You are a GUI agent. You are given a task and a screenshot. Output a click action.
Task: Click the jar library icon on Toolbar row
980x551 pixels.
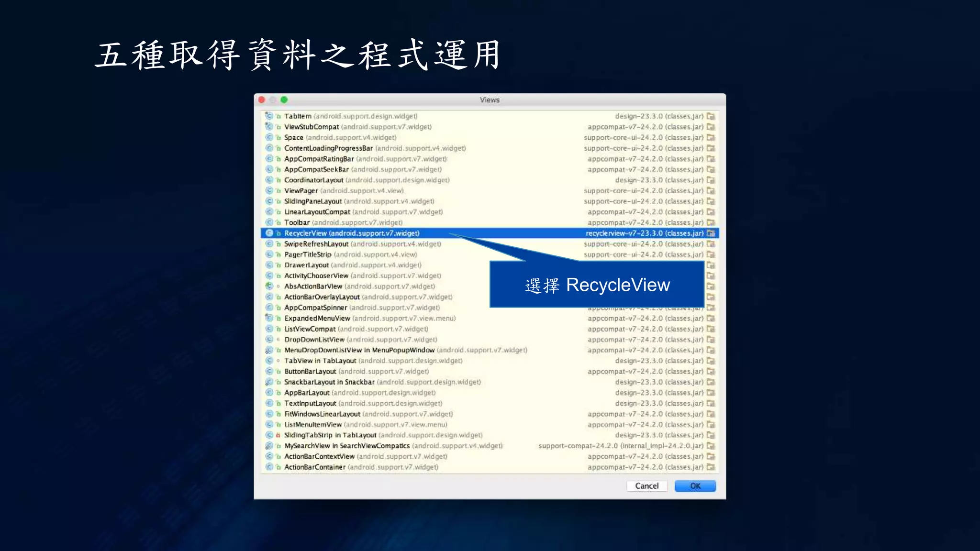(x=711, y=222)
